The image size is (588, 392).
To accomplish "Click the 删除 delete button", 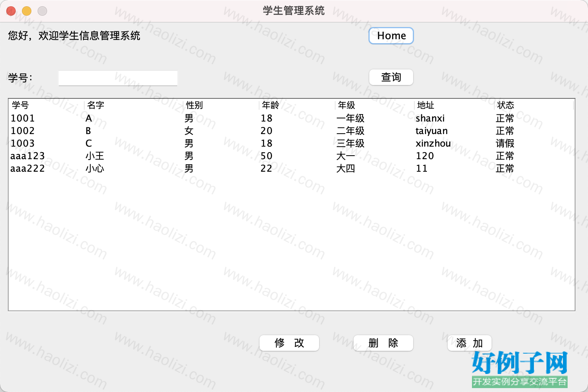I will [383, 343].
